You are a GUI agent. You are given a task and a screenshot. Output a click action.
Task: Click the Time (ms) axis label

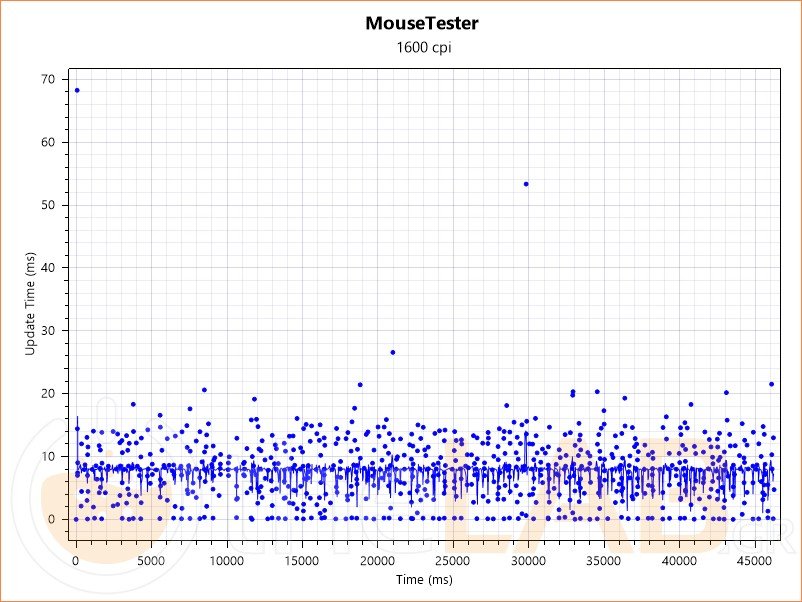pyautogui.click(x=424, y=579)
